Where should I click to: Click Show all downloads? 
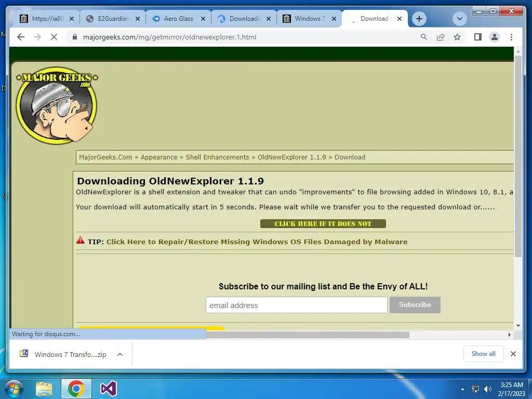pyautogui.click(x=484, y=354)
